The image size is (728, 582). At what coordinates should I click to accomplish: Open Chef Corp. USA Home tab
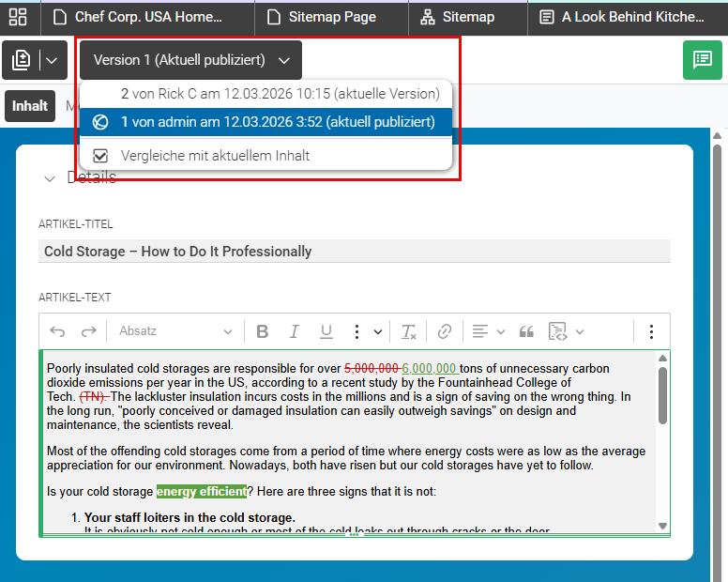(147, 17)
